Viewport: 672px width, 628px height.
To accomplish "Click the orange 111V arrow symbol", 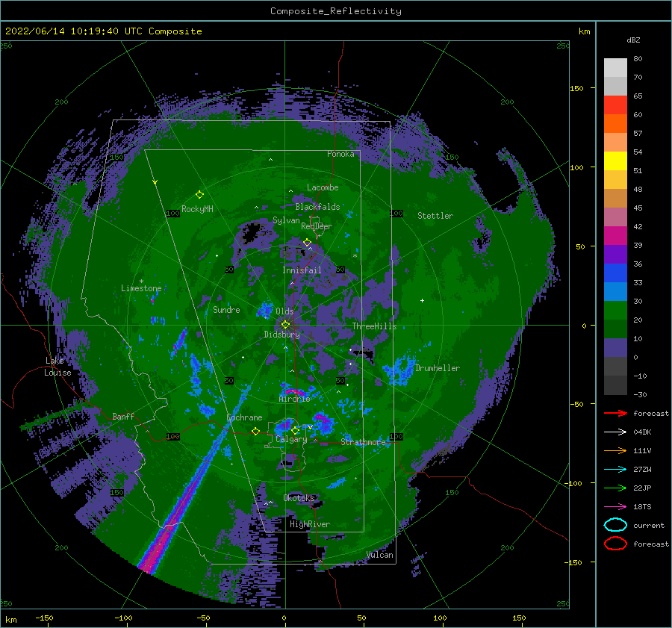I will 615,450.
